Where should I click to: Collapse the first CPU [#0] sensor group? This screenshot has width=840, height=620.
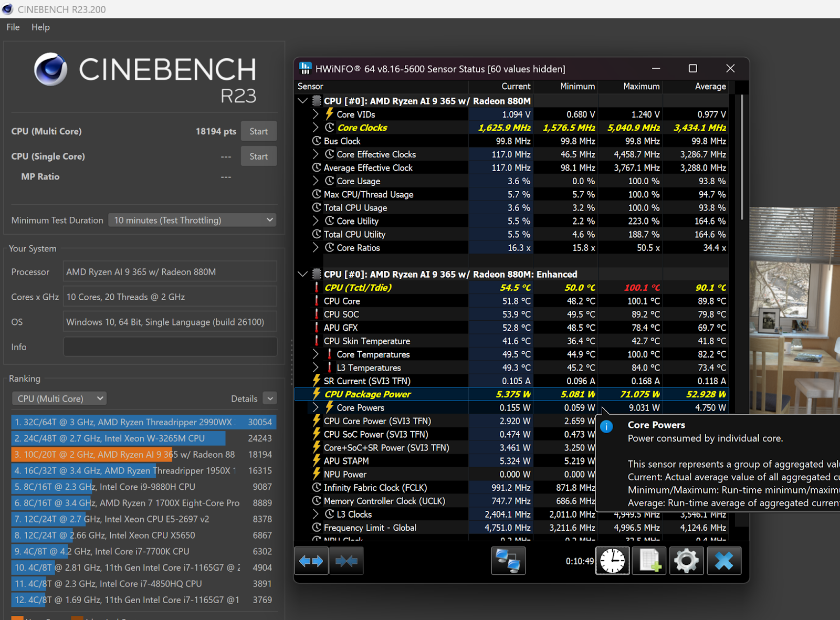point(302,100)
